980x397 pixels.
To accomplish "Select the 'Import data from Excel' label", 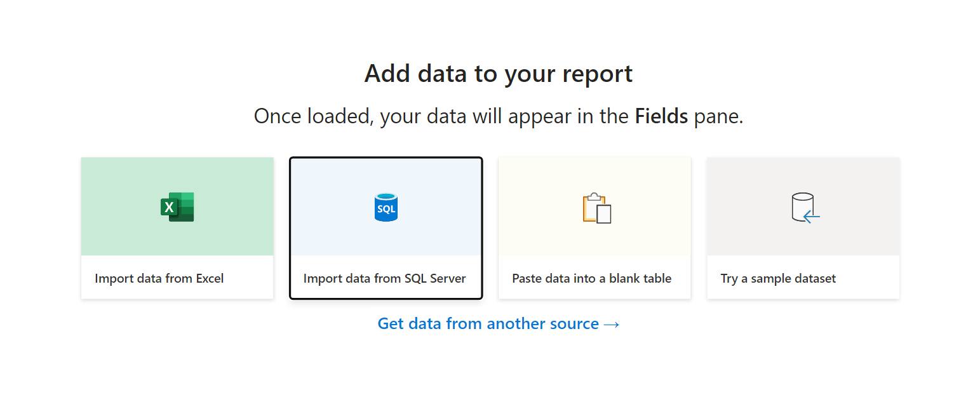I will pyautogui.click(x=159, y=278).
